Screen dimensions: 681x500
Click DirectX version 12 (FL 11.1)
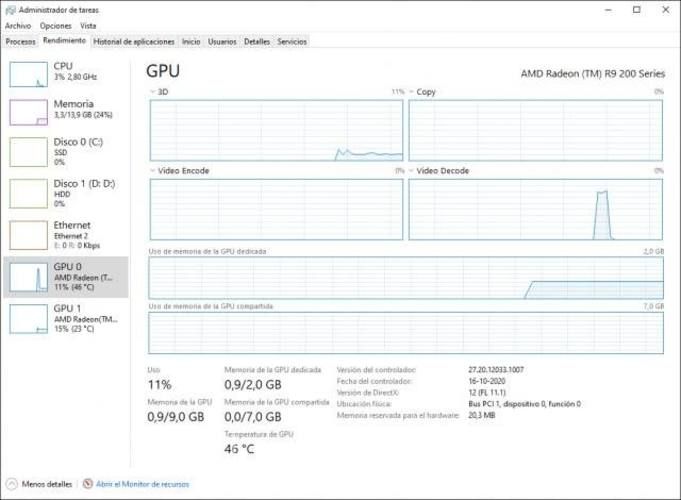487,392
